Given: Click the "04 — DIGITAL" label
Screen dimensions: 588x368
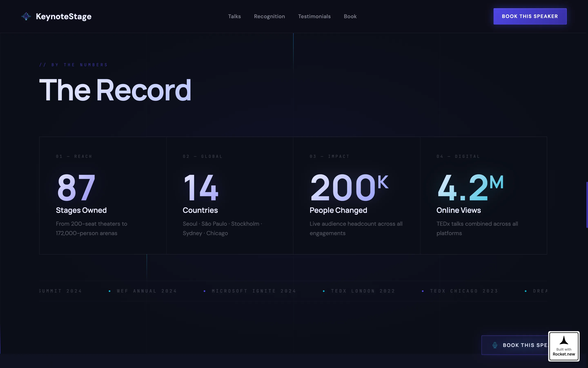Looking at the screenshot, I should coord(458,156).
